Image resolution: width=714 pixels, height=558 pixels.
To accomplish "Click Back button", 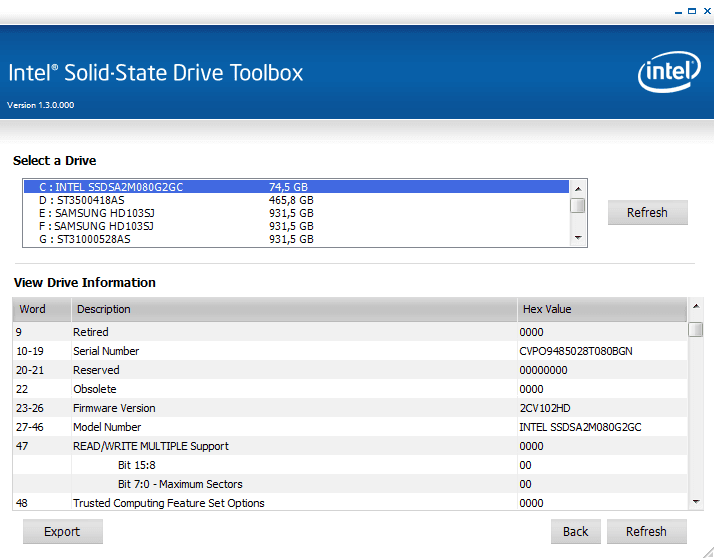I will [576, 531].
